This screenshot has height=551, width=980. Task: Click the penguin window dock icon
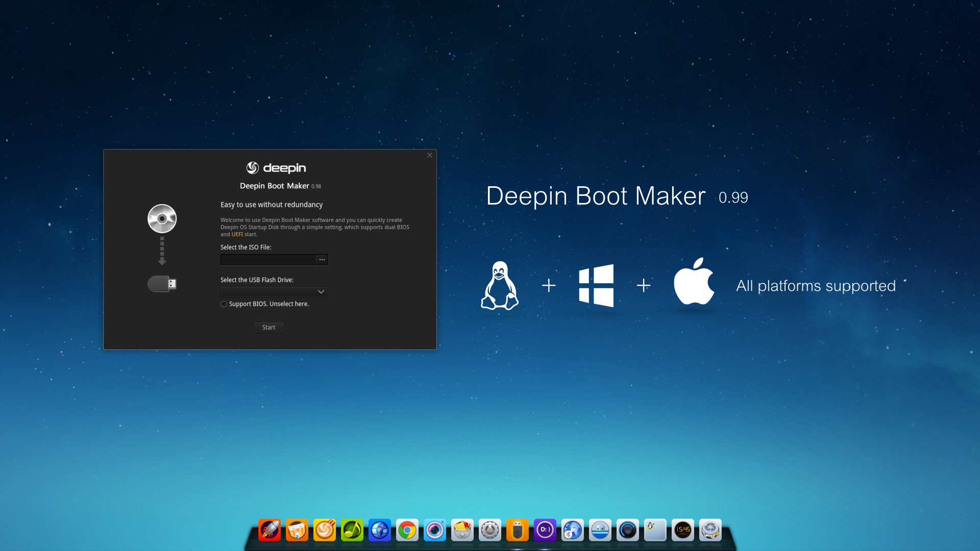coord(655,530)
